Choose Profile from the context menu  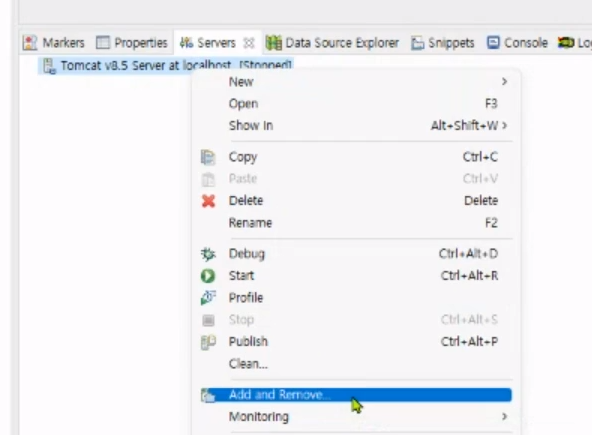click(356, 298)
